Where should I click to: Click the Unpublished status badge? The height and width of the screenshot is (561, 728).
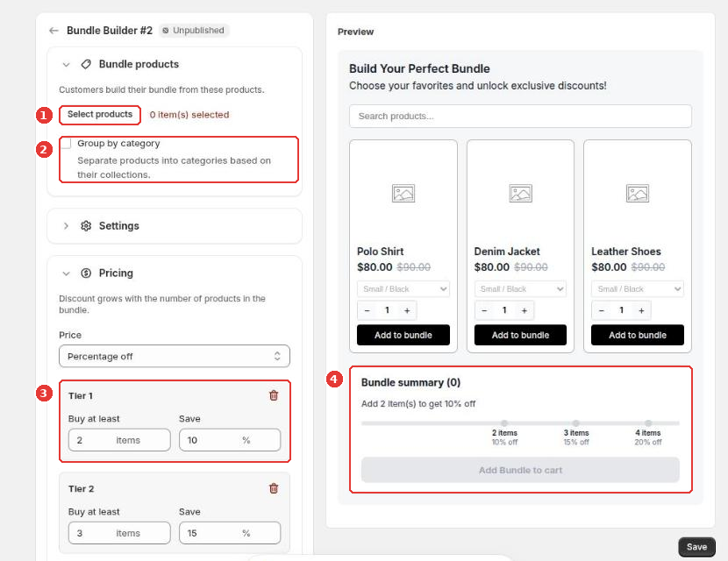click(194, 31)
